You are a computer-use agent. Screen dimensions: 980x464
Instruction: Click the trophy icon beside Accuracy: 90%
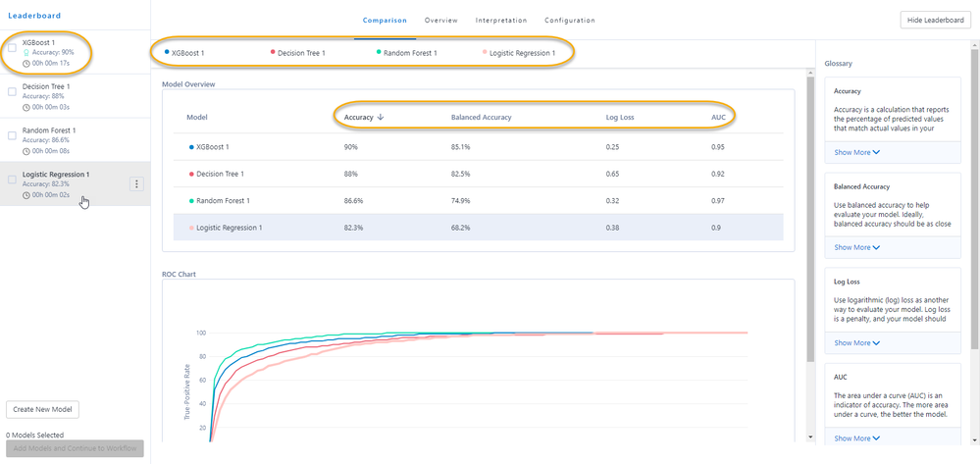tap(26, 53)
